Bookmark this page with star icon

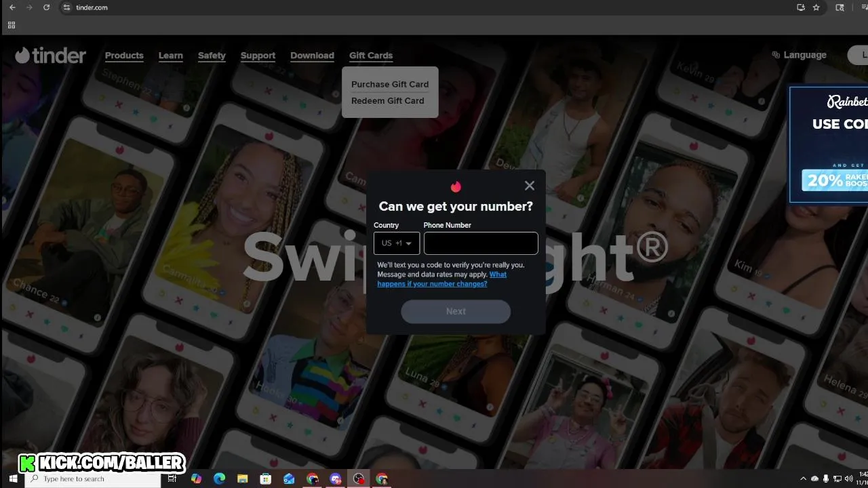[x=816, y=7]
